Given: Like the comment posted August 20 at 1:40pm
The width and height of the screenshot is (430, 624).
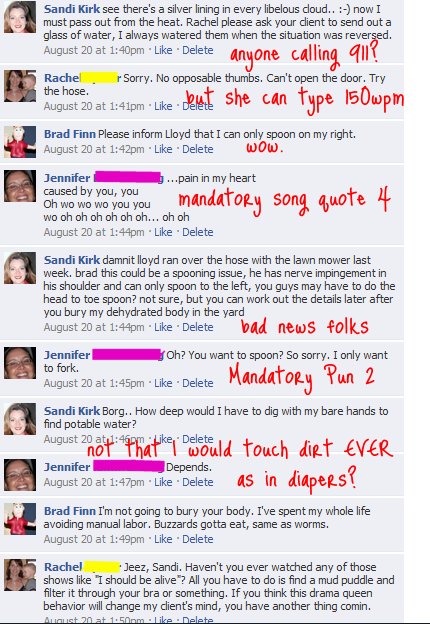Looking at the screenshot, I should coord(163,50).
